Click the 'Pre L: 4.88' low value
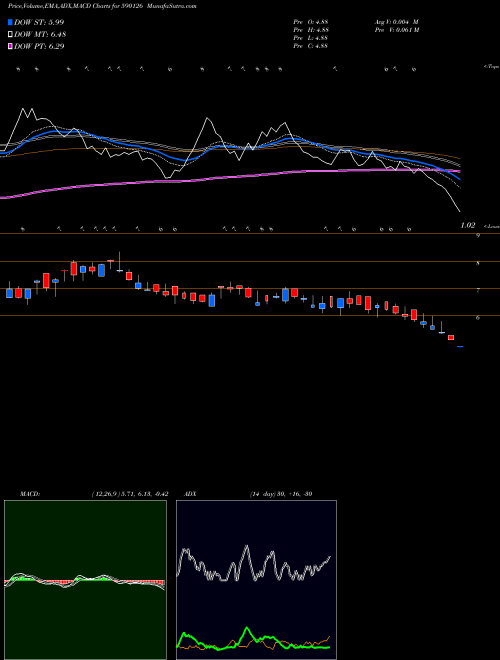500x660 pixels. click(311, 38)
